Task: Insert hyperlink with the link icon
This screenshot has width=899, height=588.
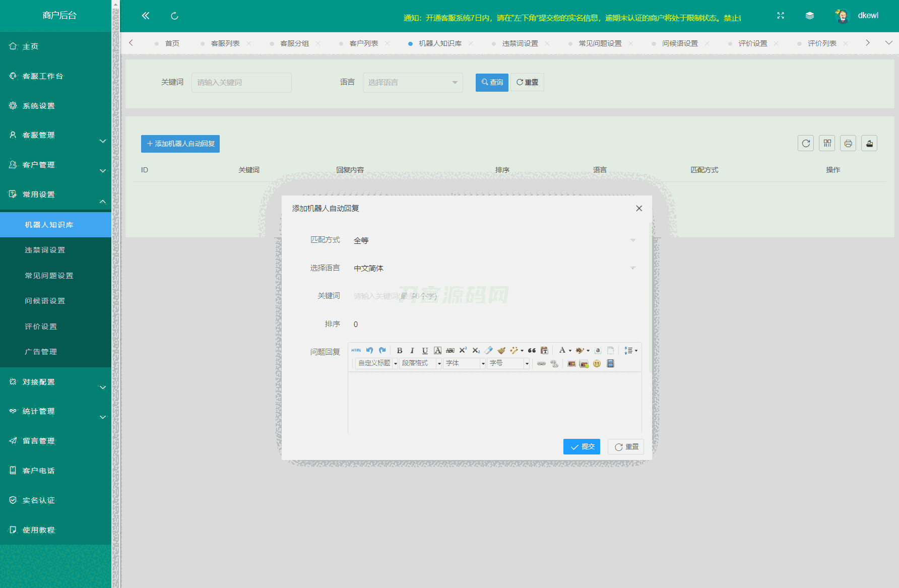Action: click(541, 363)
